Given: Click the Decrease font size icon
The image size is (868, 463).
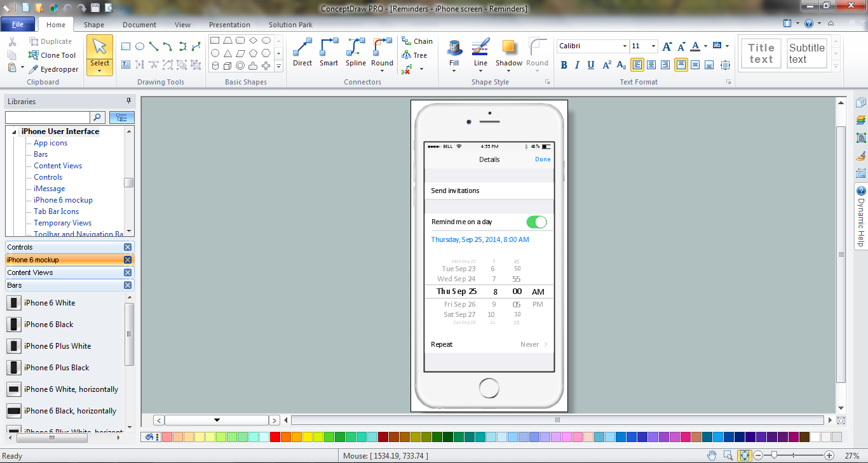Looking at the screenshot, I should click(681, 46).
